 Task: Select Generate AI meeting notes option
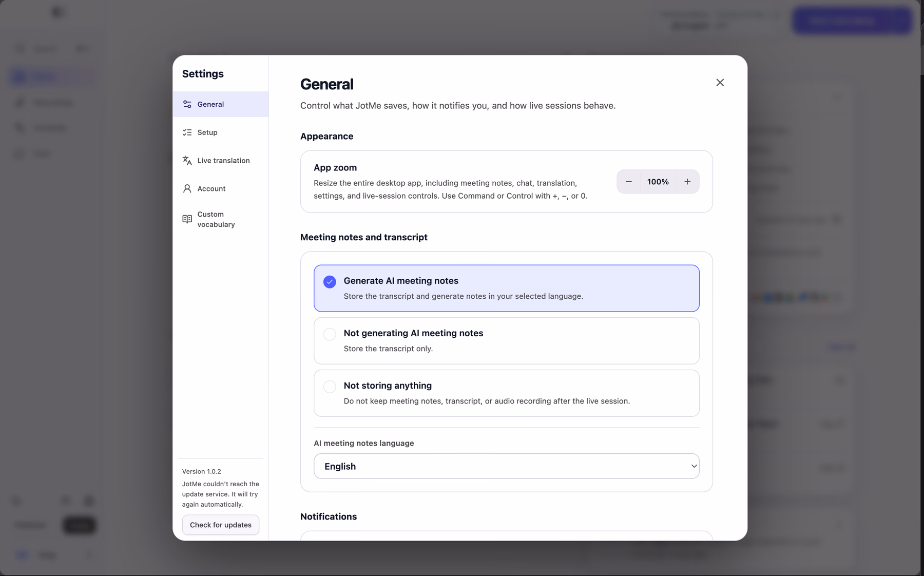[506, 289]
